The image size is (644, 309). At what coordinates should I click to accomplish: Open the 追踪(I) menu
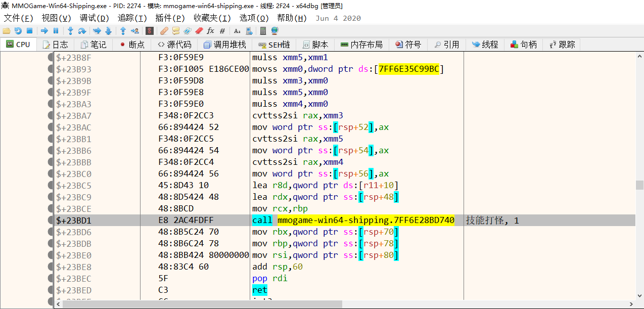(x=132, y=18)
